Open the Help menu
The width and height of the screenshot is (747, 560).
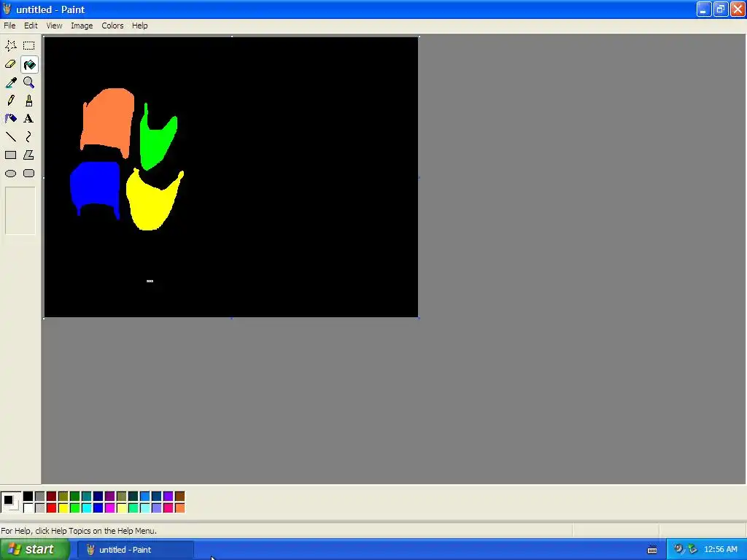[x=139, y=26]
